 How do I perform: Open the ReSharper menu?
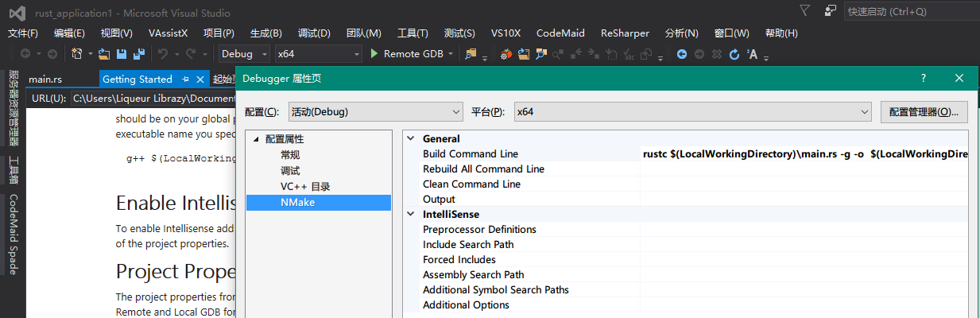pos(625,33)
